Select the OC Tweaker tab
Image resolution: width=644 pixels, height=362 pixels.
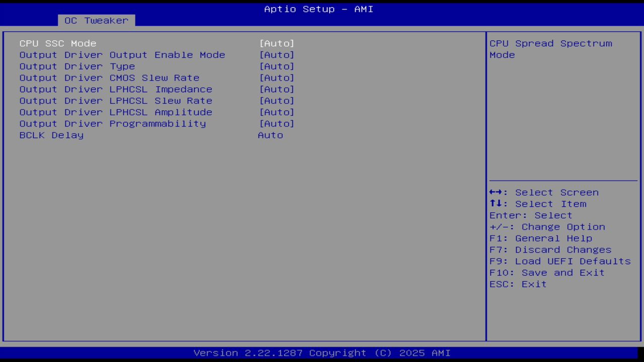tap(96, 21)
